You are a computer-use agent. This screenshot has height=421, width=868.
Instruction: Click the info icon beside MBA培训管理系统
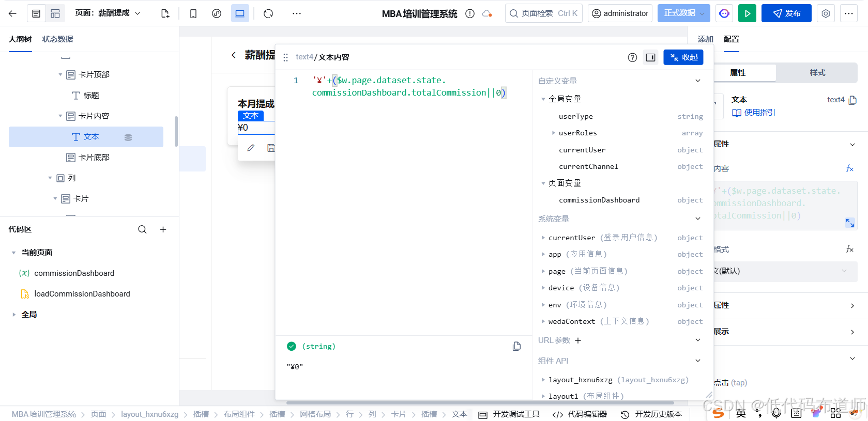point(470,13)
